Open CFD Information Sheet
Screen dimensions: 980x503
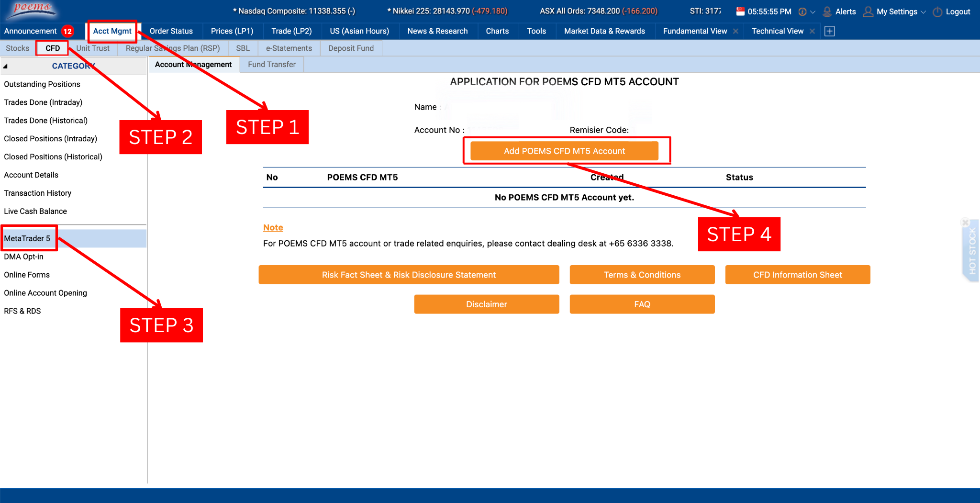point(798,275)
